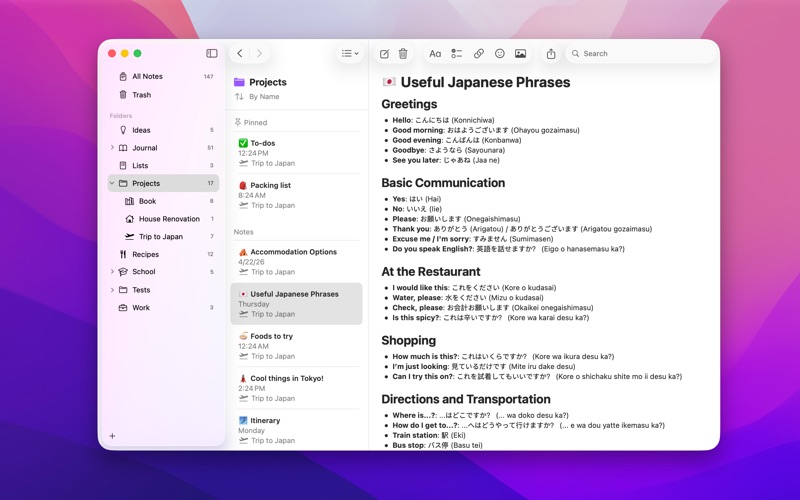Open the Tests folder
The height and width of the screenshot is (500, 800).
(x=163, y=290)
